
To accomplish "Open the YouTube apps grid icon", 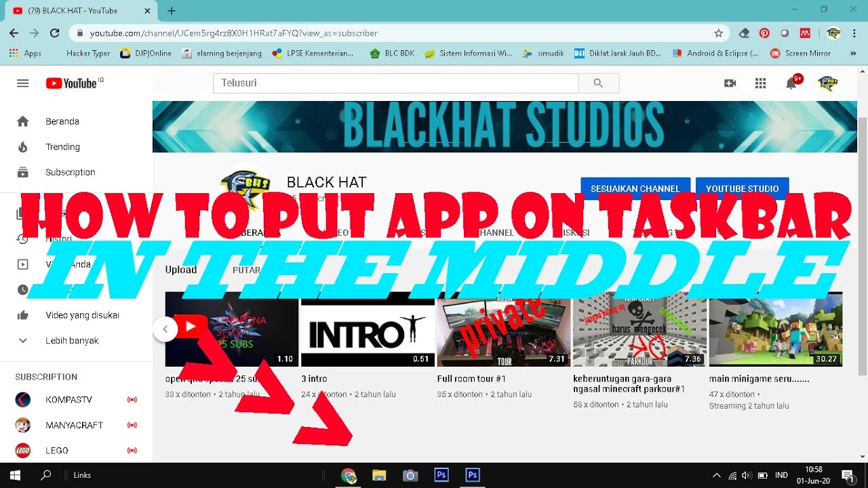I will coord(760,83).
